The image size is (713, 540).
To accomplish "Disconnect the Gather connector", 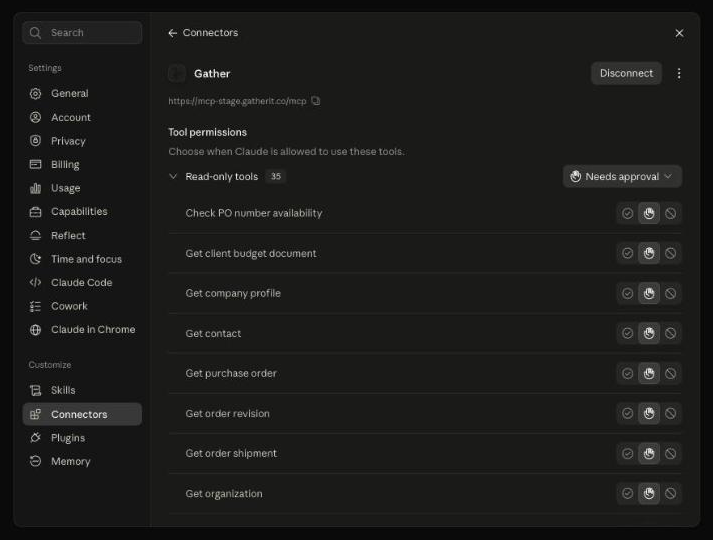I will (626, 73).
